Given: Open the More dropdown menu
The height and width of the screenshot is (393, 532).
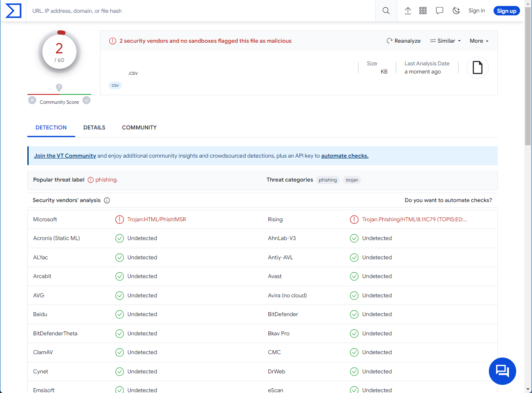Looking at the screenshot, I should point(479,41).
